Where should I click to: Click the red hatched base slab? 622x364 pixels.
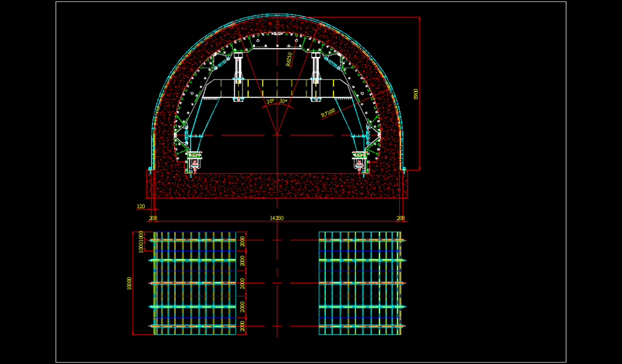[x=277, y=185]
